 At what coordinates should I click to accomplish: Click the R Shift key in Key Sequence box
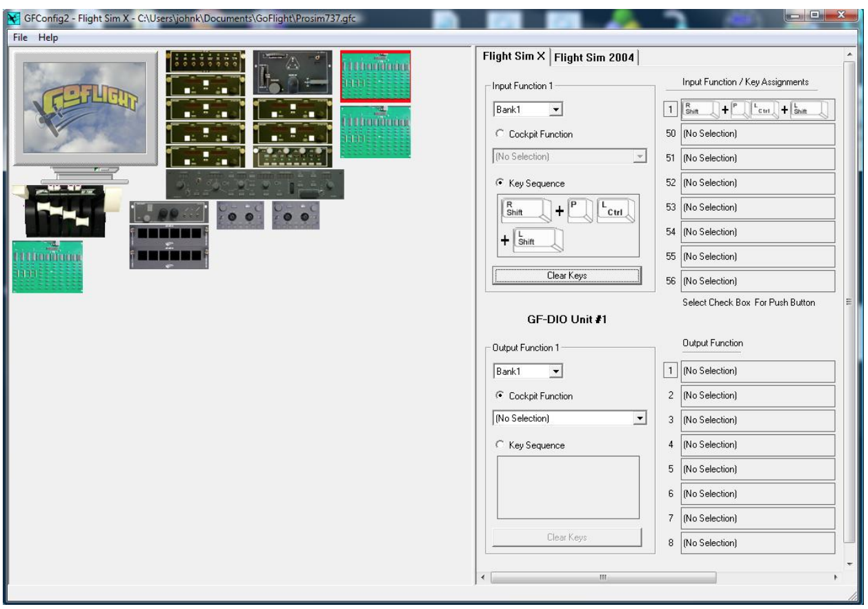tap(527, 212)
